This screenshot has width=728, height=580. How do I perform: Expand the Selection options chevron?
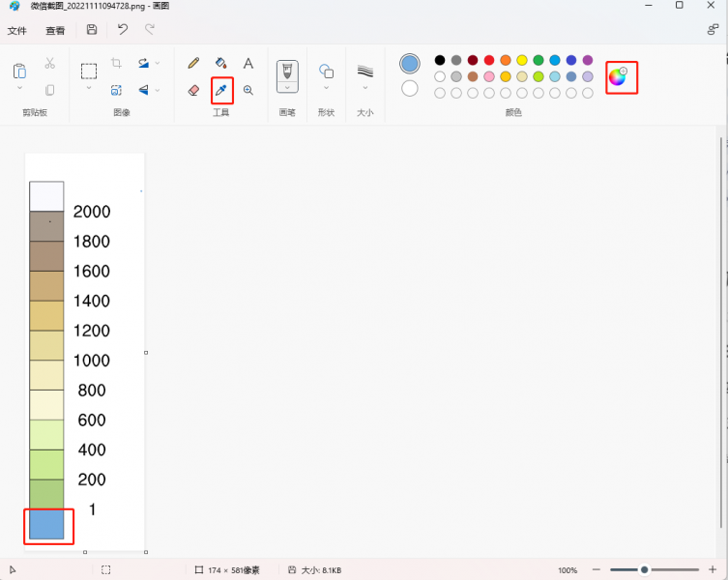(x=89, y=87)
